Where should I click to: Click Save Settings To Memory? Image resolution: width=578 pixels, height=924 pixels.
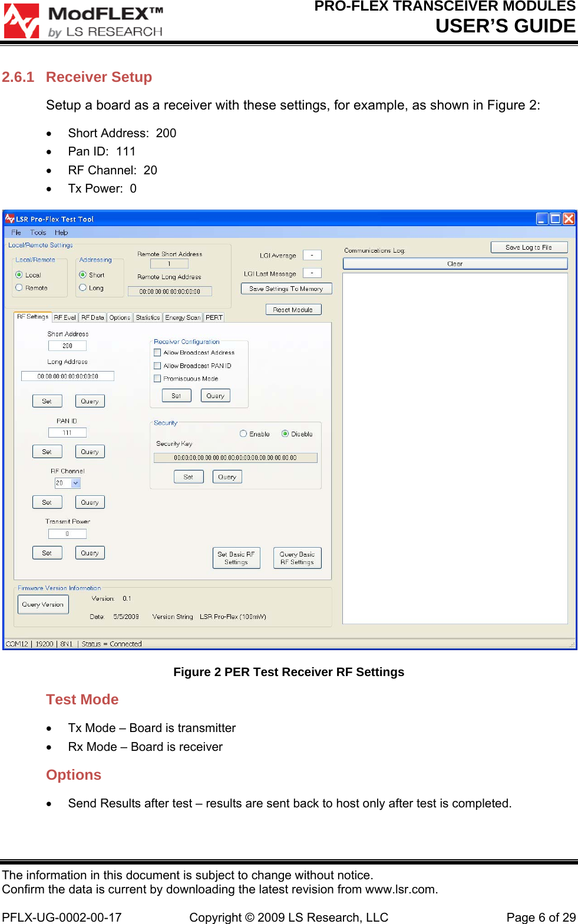coord(286,289)
